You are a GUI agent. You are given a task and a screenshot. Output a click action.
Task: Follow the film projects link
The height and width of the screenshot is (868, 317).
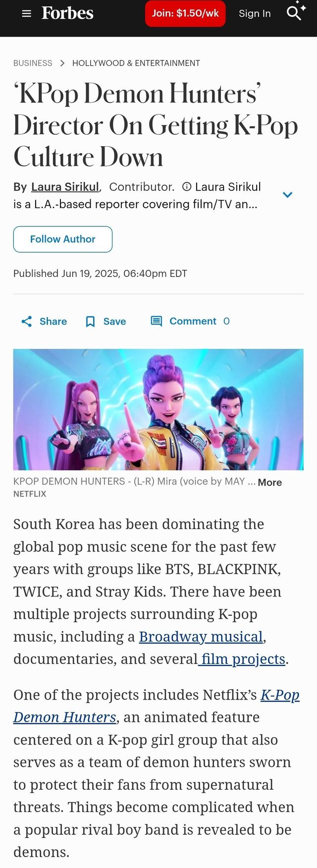pyautogui.click(x=242, y=659)
